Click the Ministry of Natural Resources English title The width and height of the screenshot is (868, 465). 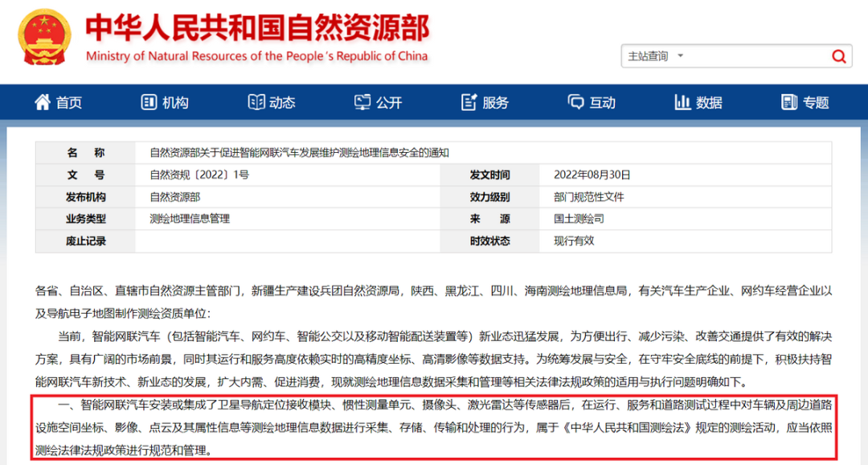coord(257,56)
